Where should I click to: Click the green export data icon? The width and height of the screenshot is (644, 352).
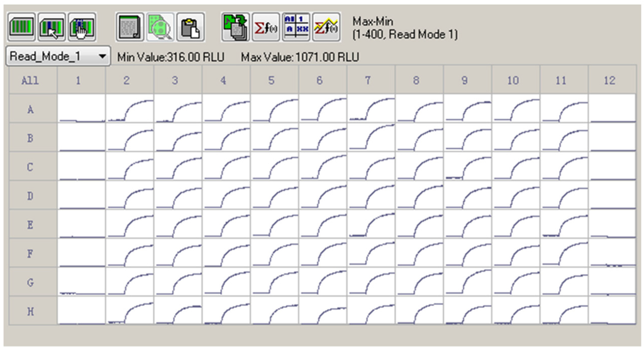coord(236,27)
